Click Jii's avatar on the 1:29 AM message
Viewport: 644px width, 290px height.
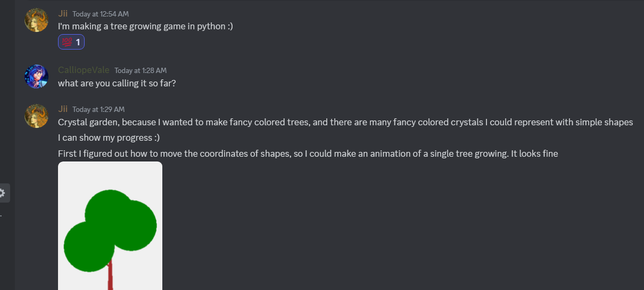click(37, 116)
